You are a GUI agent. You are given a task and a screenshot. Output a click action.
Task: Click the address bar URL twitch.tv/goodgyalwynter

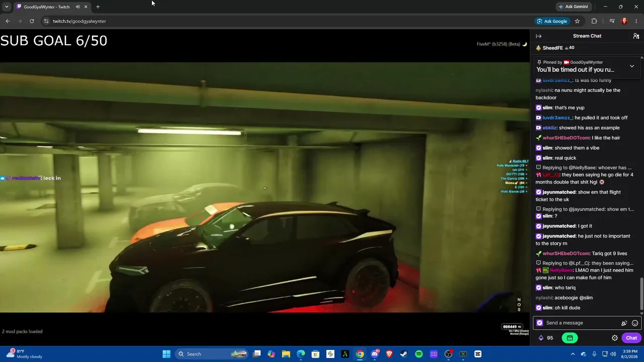click(x=79, y=21)
